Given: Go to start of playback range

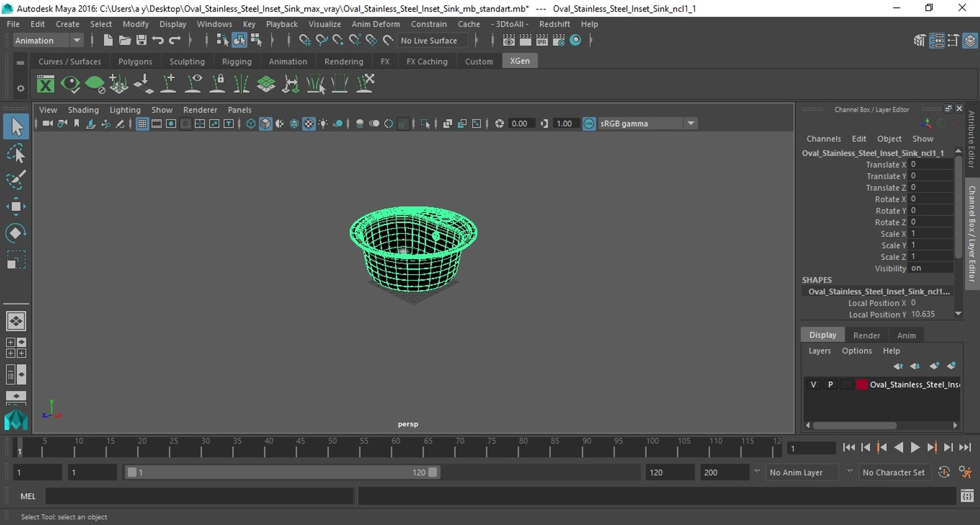Looking at the screenshot, I should click(848, 448).
